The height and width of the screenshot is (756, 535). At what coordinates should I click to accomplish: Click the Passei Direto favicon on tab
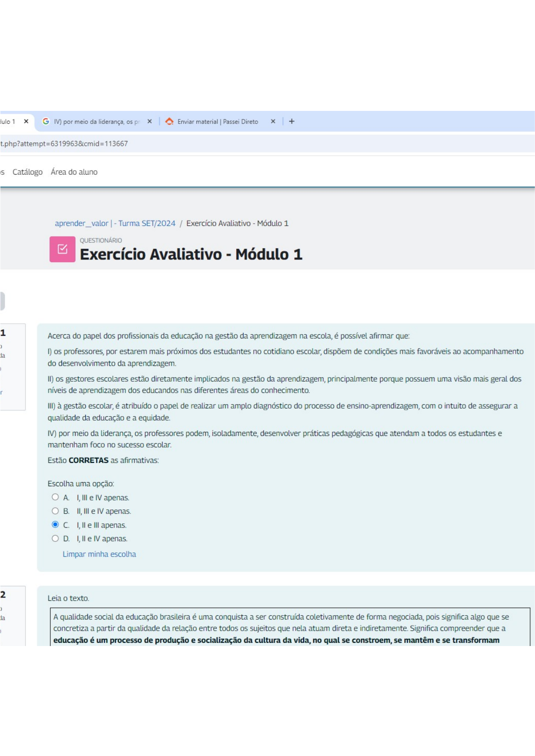[x=169, y=121]
